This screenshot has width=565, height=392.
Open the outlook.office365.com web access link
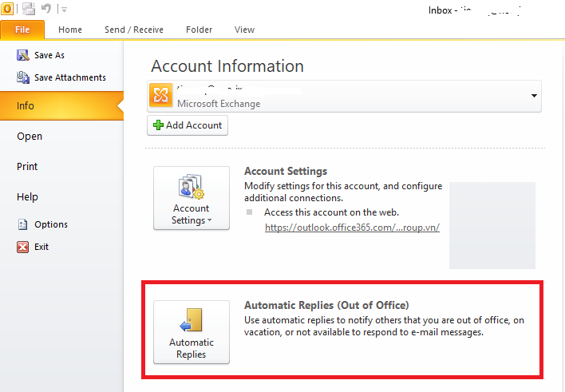[352, 227]
